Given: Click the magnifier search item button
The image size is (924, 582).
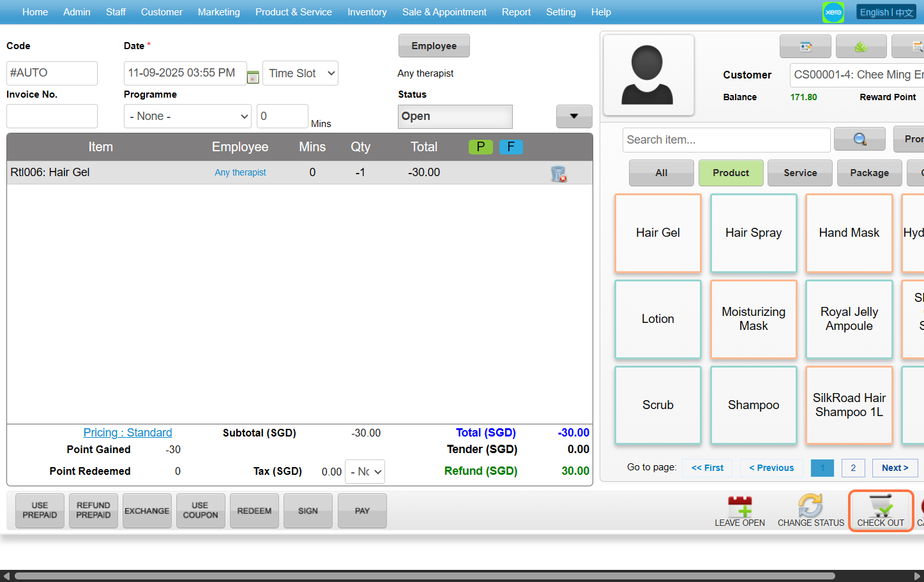Looking at the screenshot, I should 860,139.
